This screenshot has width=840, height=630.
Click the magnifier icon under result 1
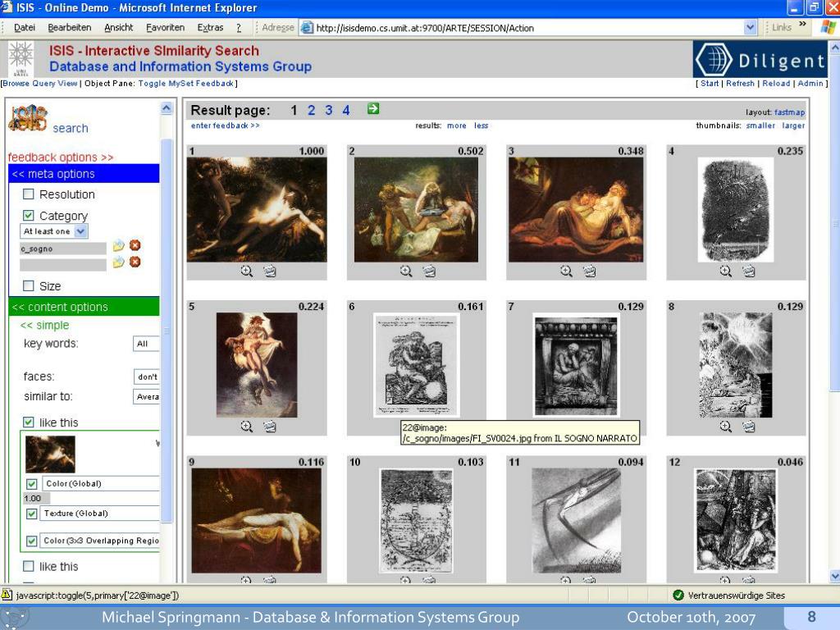click(x=246, y=271)
